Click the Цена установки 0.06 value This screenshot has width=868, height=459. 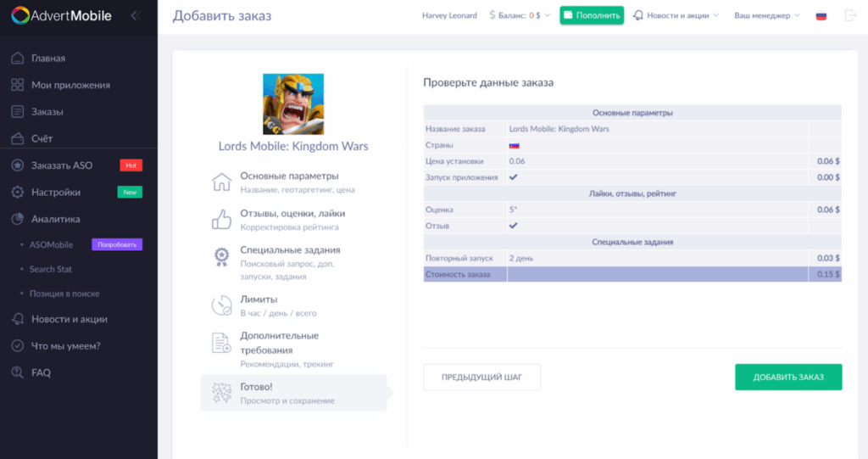coord(517,161)
